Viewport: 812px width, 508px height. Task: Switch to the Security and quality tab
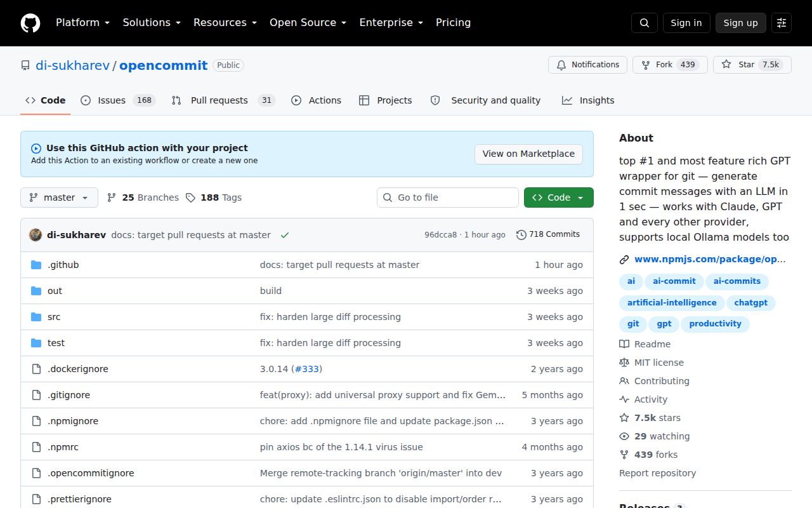485,100
